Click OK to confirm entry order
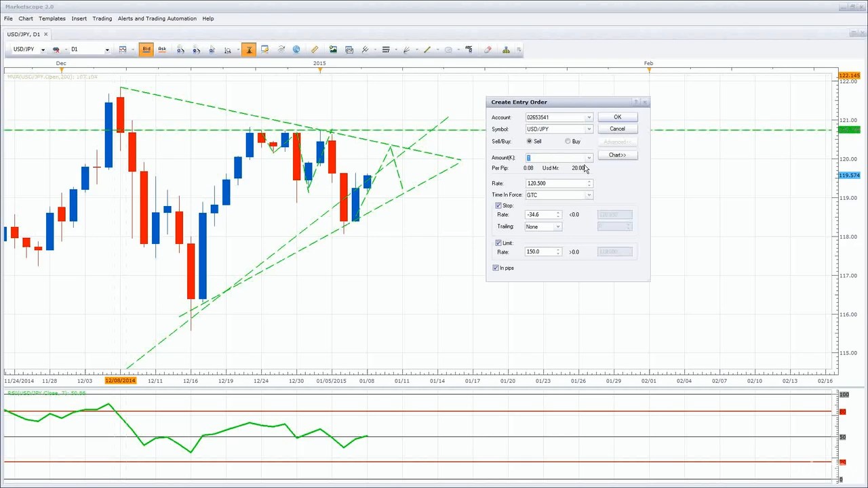 [617, 117]
